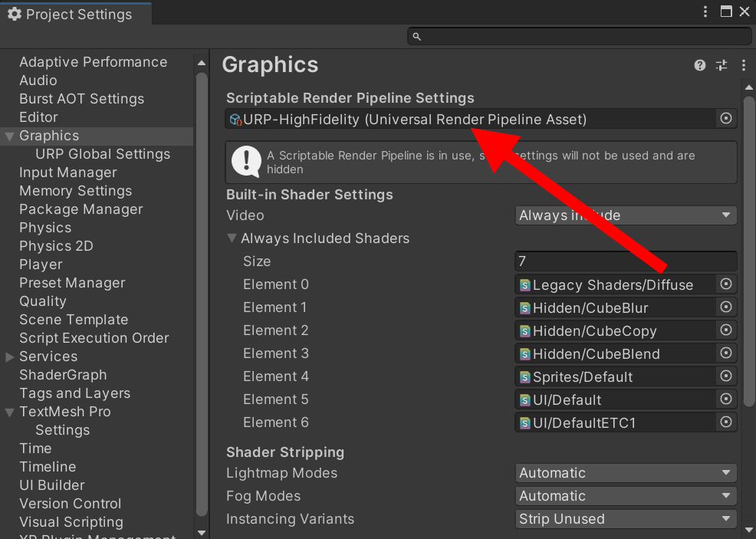
Task: Click the Always Included Shaders Size field
Action: (626, 261)
